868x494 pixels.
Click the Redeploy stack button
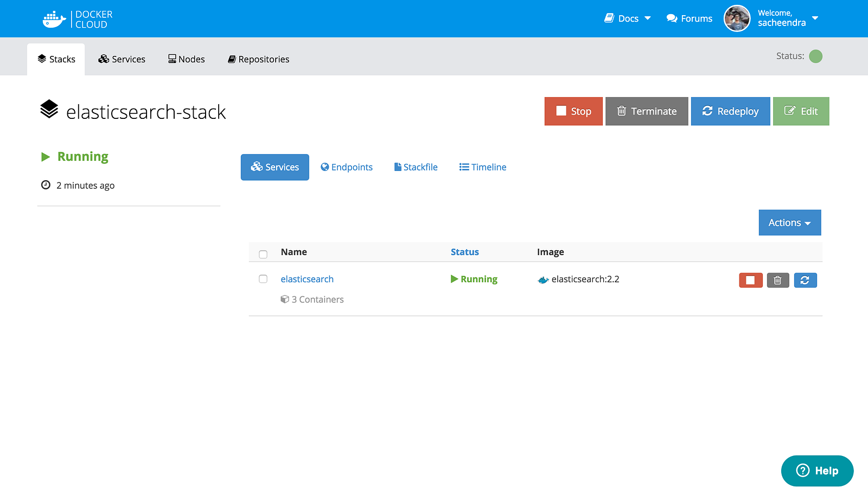[730, 111]
